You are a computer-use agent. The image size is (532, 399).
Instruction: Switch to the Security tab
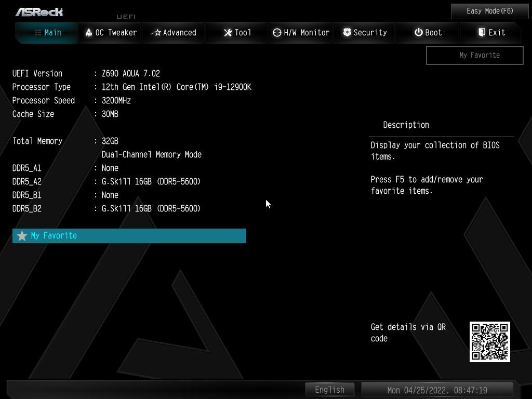tap(364, 33)
